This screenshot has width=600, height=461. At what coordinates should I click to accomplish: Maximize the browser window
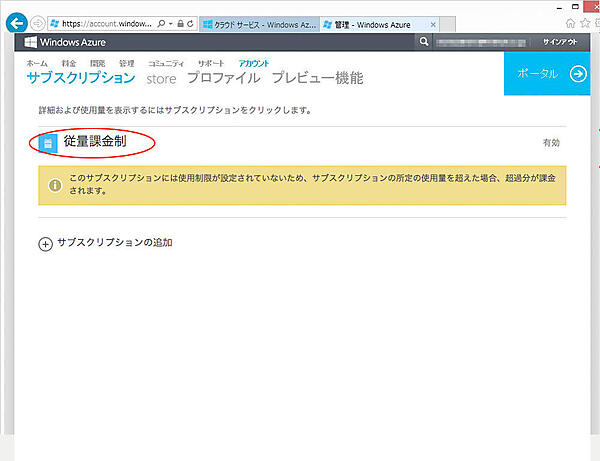(x=575, y=7)
